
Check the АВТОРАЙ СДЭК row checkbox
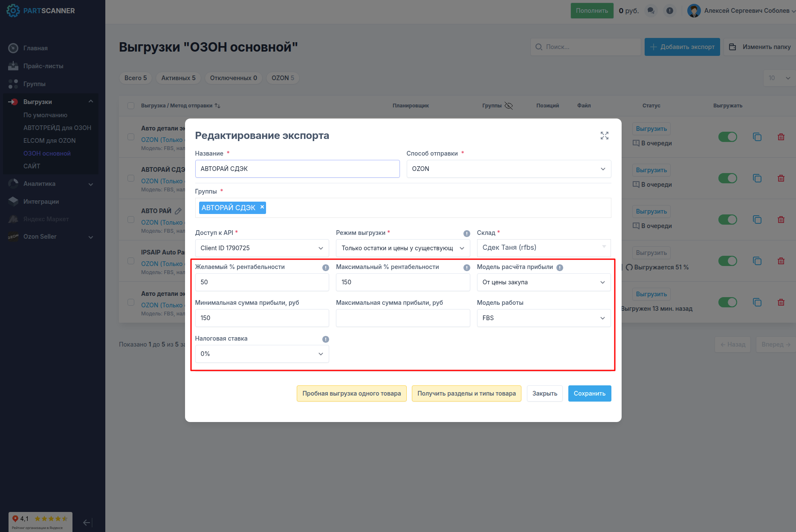[131, 178]
